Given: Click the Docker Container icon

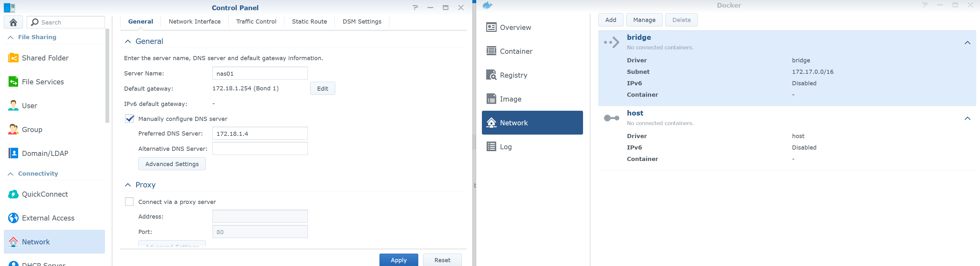Looking at the screenshot, I should point(491,51).
